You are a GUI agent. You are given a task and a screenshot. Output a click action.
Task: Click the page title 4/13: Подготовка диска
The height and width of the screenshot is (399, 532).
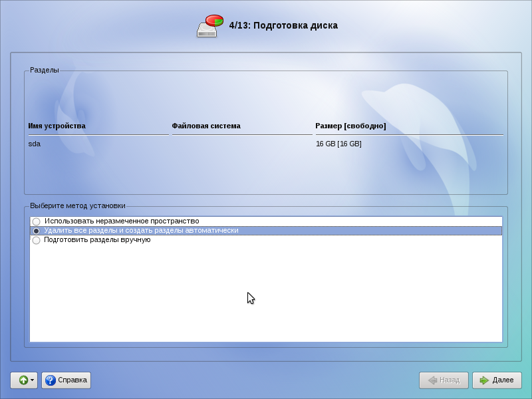283,25
